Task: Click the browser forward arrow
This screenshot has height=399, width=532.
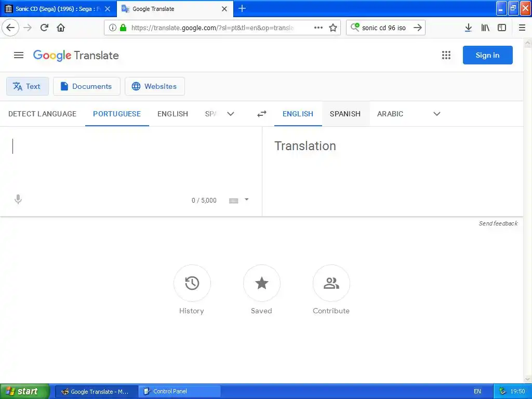Action: (x=28, y=28)
